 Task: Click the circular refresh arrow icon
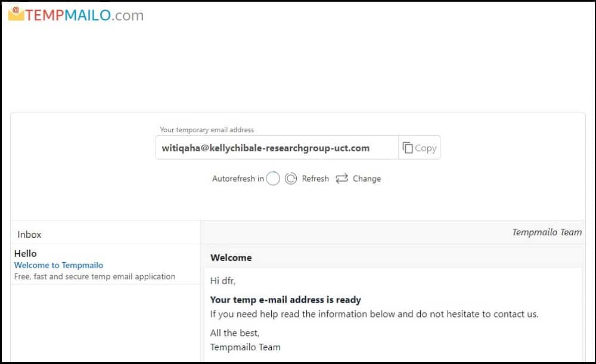click(291, 178)
